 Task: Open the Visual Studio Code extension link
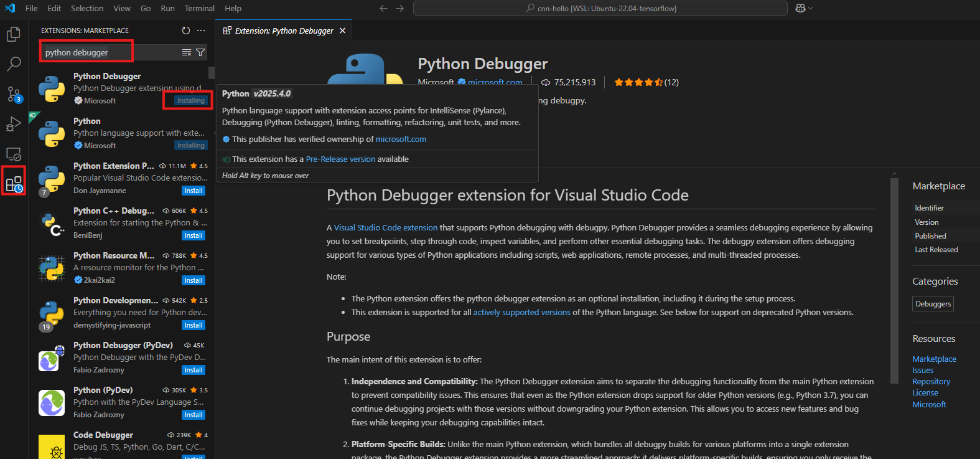386,228
